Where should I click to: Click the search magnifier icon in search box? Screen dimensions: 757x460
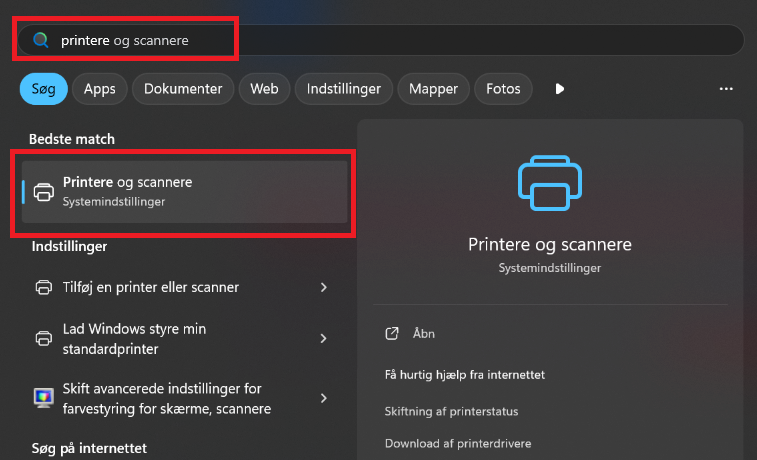pos(41,40)
